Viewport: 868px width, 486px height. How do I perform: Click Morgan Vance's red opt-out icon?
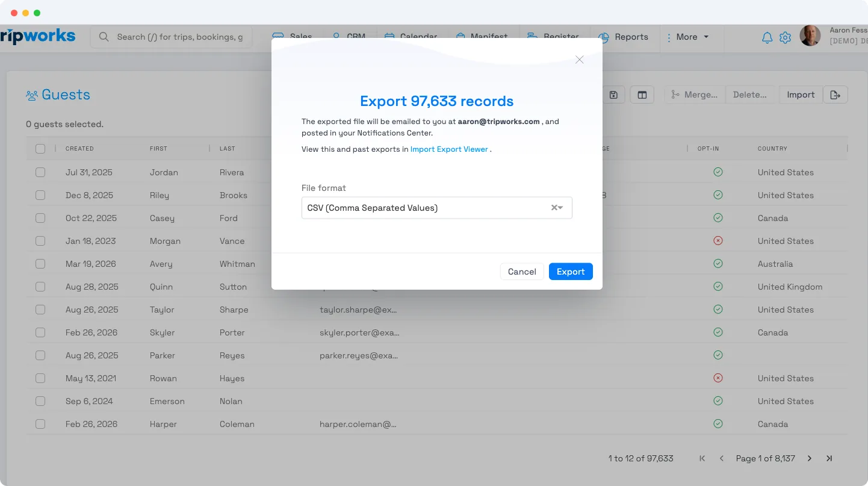[x=718, y=240]
